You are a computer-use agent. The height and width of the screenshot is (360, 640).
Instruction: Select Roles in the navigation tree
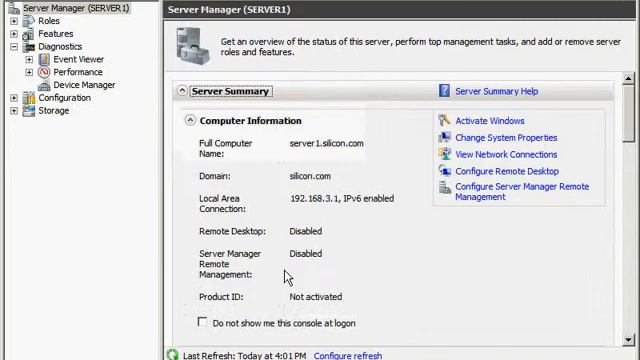click(49, 21)
